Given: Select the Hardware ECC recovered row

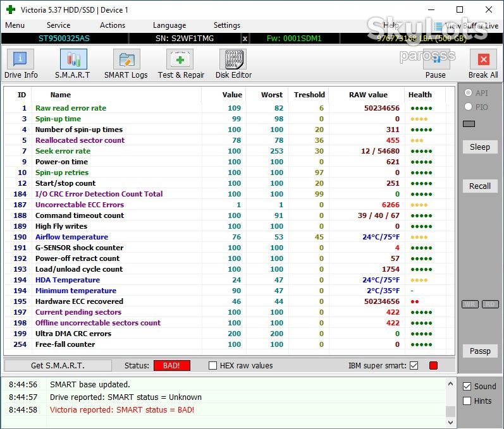Looking at the screenshot, I should tap(230, 301).
